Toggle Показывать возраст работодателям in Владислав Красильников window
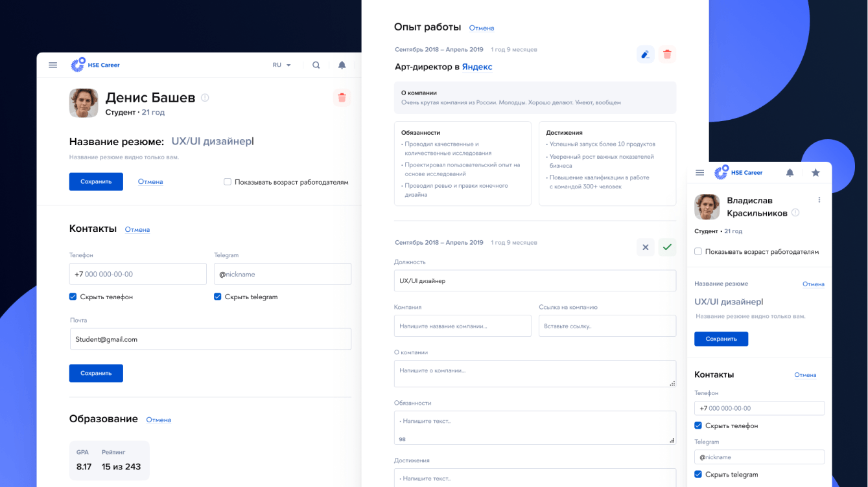Image resolution: width=868 pixels, height=487 pixels. 698,251
